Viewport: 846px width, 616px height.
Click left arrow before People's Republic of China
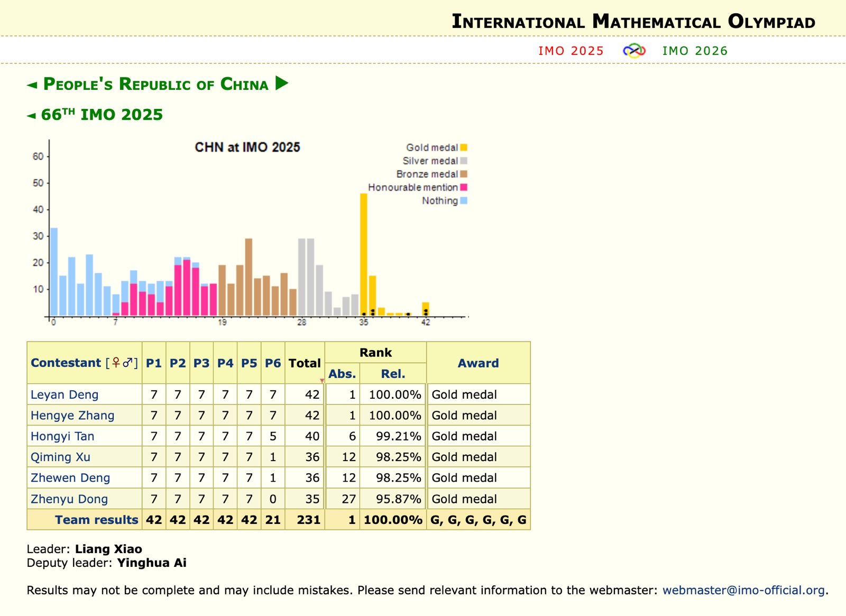(32, 85)
